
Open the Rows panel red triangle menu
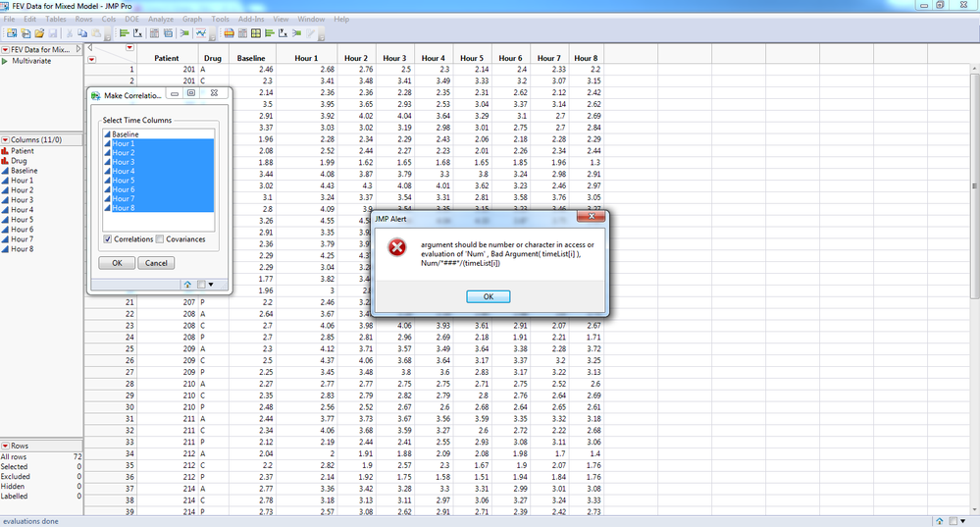point(5,446)
